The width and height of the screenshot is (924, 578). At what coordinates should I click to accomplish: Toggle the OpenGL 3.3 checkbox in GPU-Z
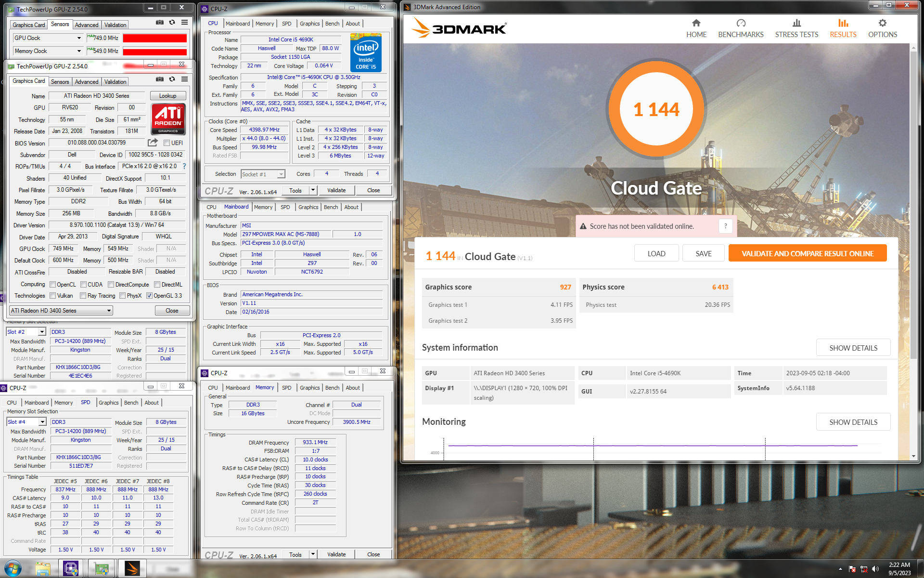149,296
